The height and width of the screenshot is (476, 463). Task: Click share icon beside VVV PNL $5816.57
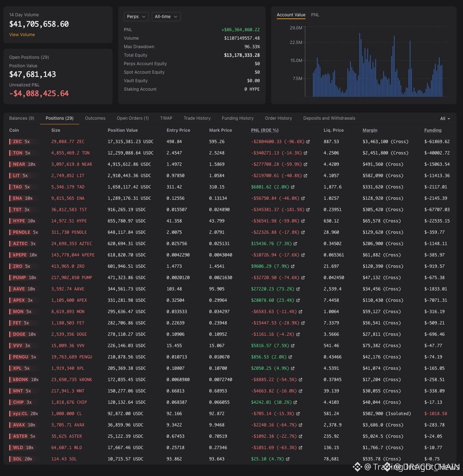pyautogui.click(x=293, y=346)
